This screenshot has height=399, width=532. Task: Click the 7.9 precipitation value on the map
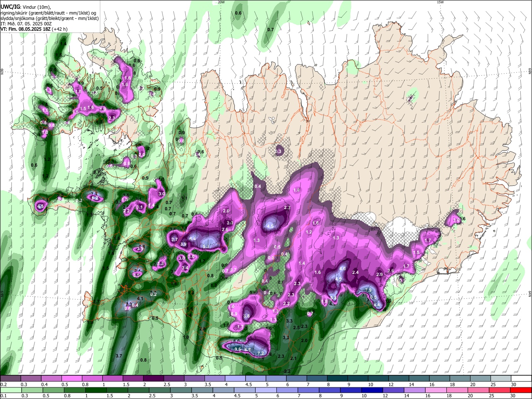(x=368, y=290)
